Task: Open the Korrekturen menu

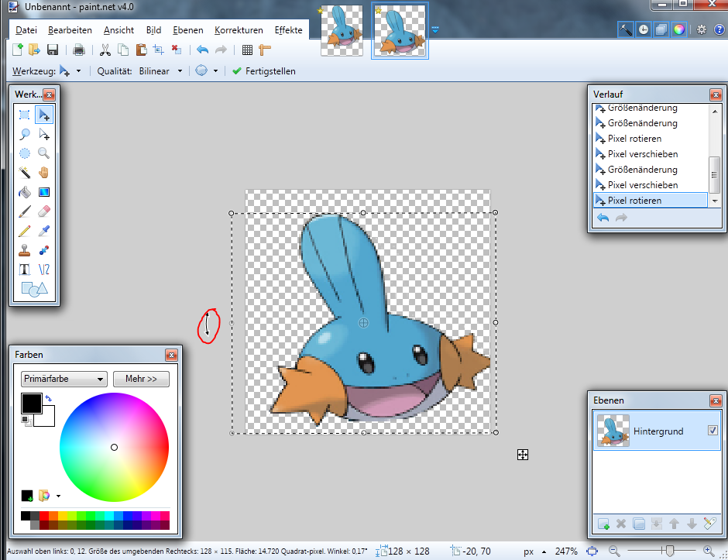Action: coord(239,30)
